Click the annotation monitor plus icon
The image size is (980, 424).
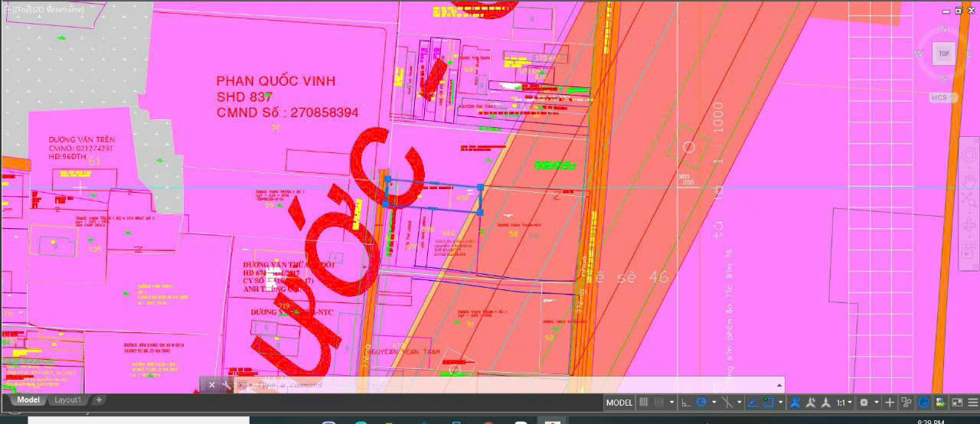pos(889,403)
